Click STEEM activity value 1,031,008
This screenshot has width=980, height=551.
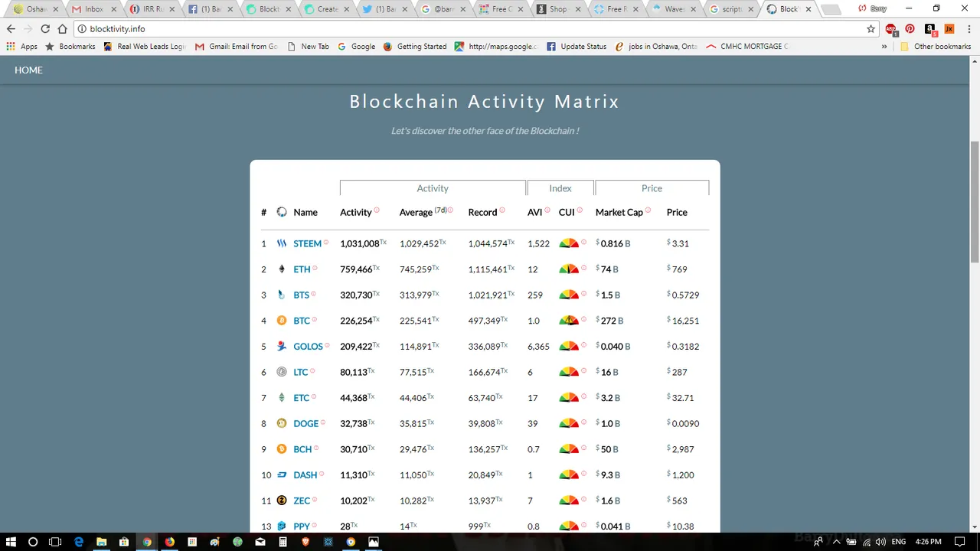[x=360, y=243]
